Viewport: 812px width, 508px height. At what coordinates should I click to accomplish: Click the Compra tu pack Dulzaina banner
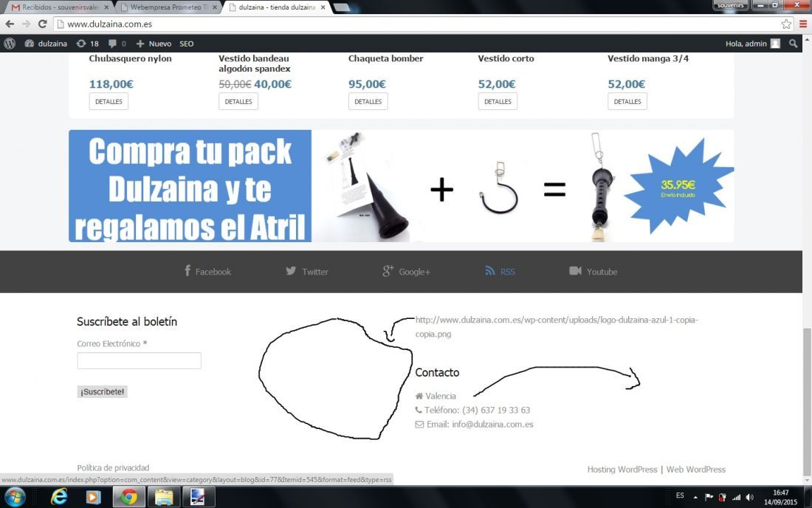(x=402, y=186)
